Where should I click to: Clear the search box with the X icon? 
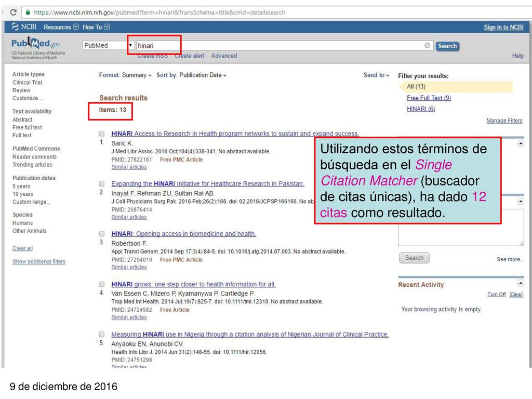tap(427, 46)
